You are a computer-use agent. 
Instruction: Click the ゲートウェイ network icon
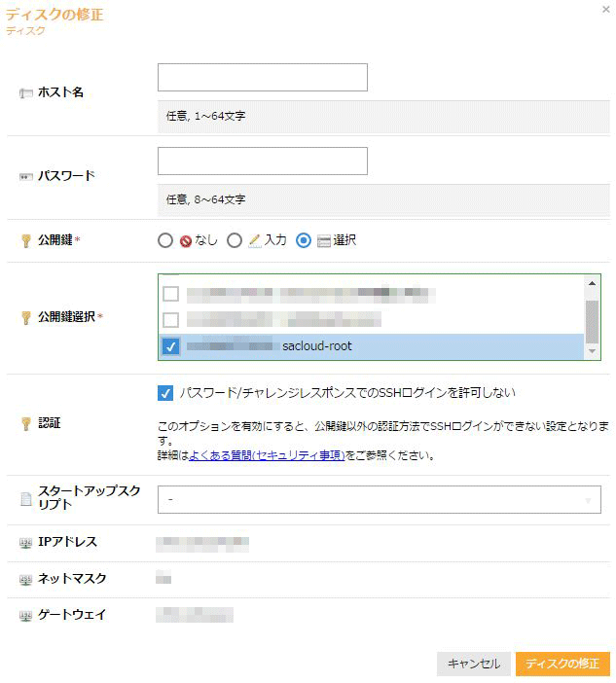(x=25, y=615)
